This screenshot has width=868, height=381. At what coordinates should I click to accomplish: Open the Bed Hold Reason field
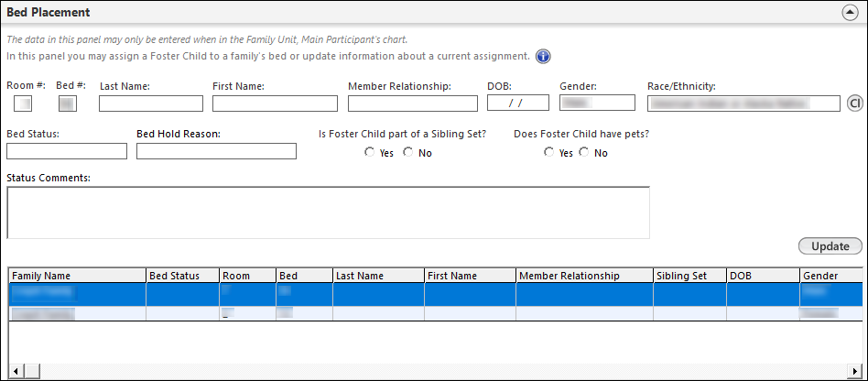(x=216, y=151)
